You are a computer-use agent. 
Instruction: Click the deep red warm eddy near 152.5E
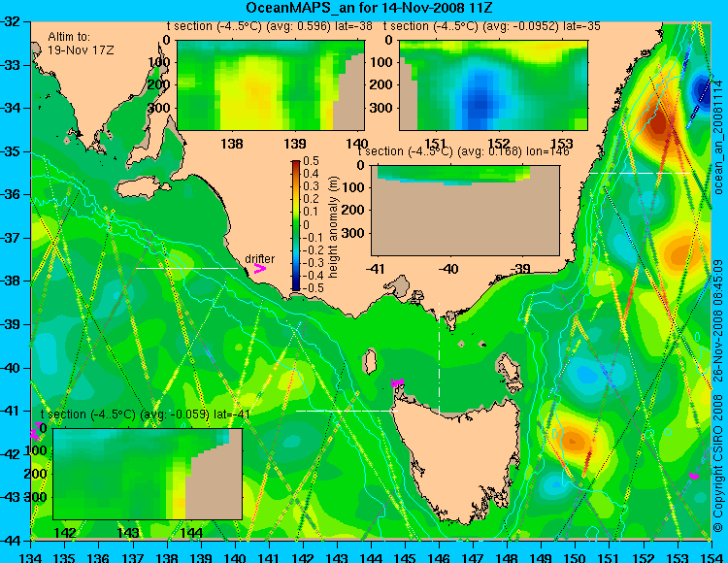click(658, 123)
